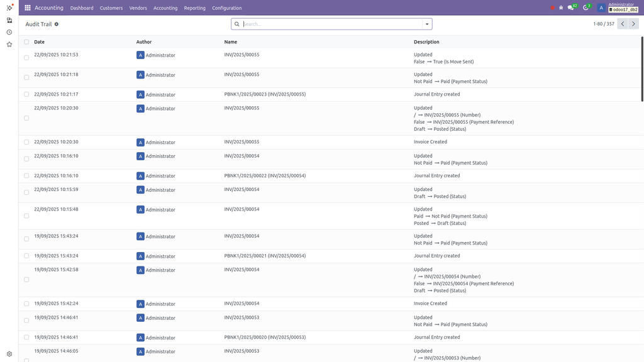
Task: Click the settings gear at sidebar bottom
Action: 9,354
